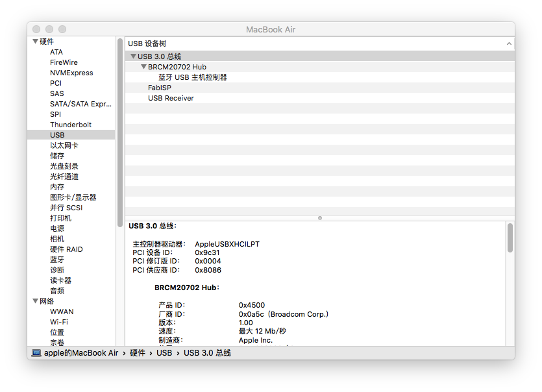Click the computer icon in the path bar
The height and width of the screenshot is (392, 542).
[x=36, y=353]
